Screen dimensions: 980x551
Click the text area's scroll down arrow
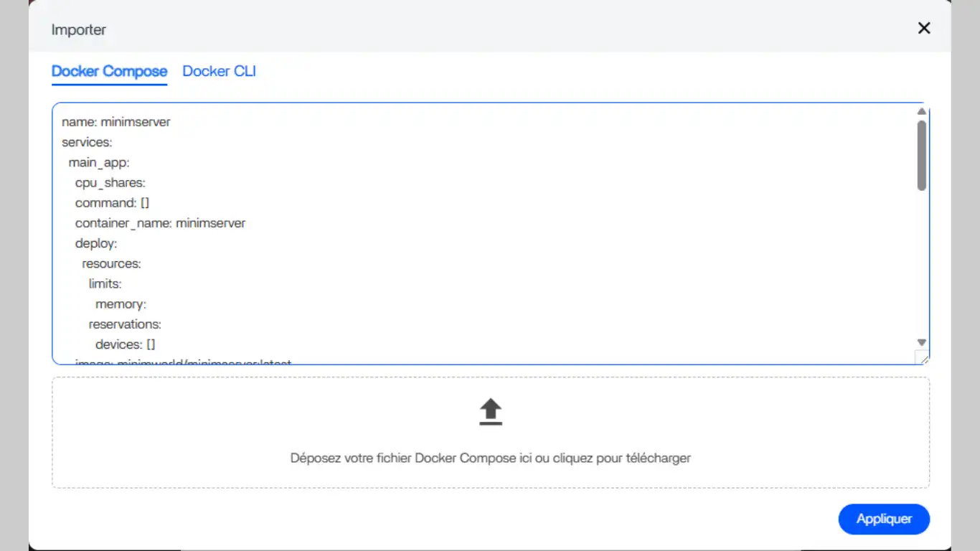[x=922, y=342]
